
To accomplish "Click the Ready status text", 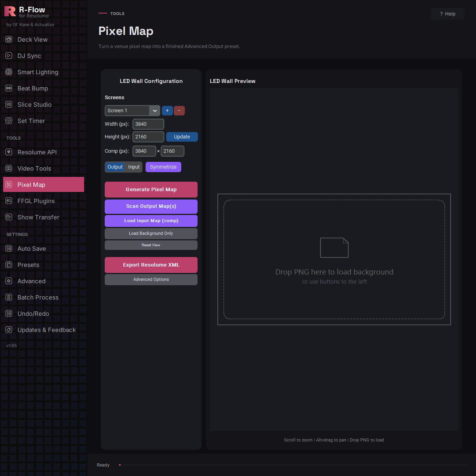I will click(x=103, y=465).
